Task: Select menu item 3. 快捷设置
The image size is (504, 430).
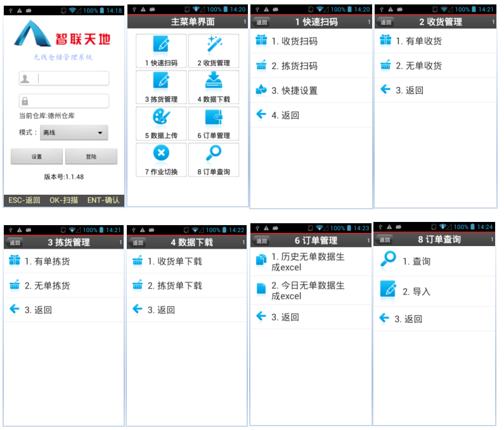Action: [x=311, y=90]
